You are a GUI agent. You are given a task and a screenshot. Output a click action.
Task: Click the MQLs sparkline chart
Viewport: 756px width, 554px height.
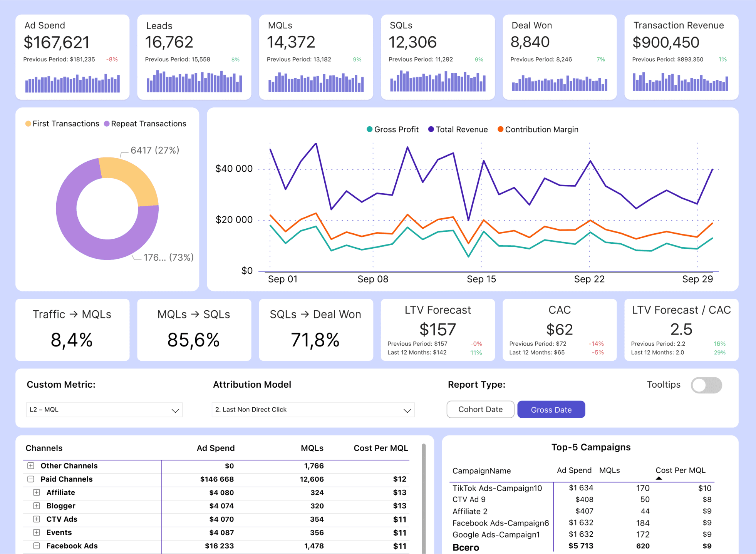316,82
